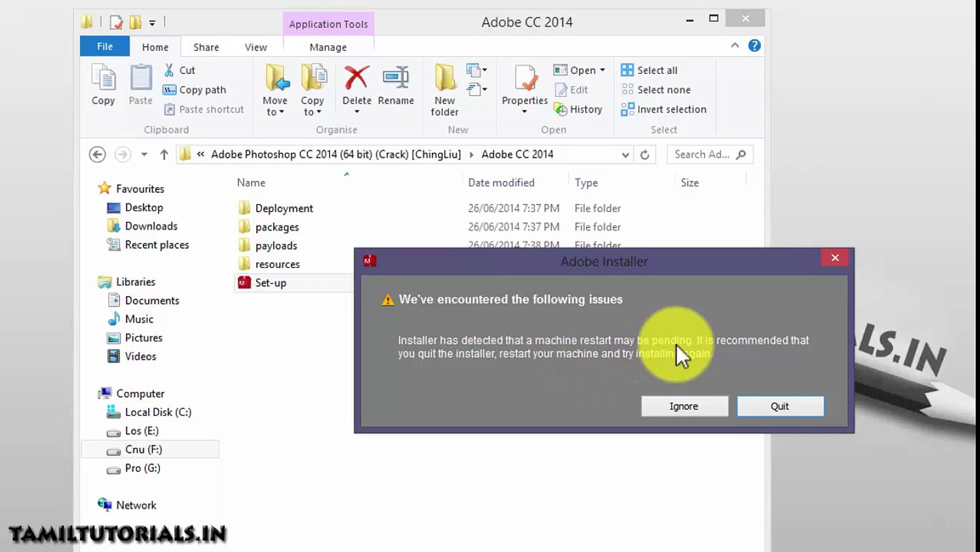
Task: Open the Easy access dropdown
Action: (x=476, y=90)
